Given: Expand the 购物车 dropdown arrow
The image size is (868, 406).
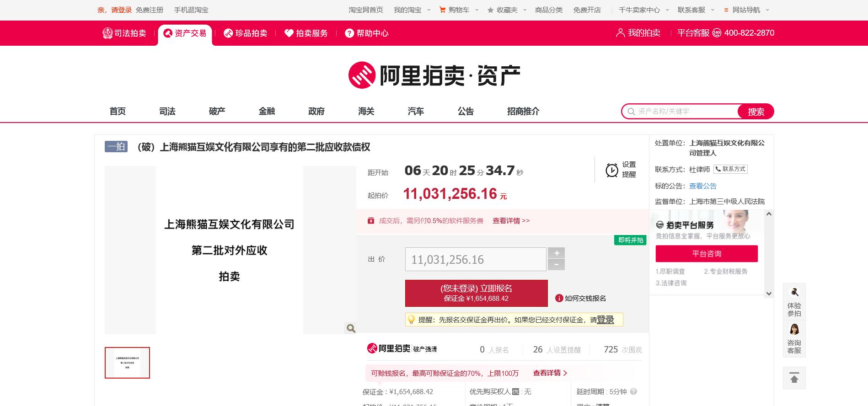Looking at the screenshot, I should (477, 10).
